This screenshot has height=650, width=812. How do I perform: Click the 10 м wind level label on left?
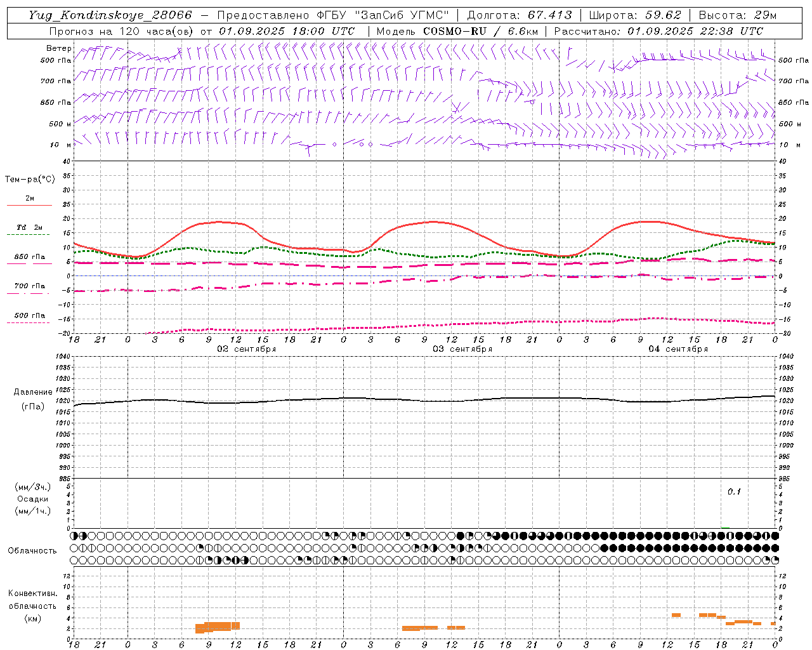60,145
